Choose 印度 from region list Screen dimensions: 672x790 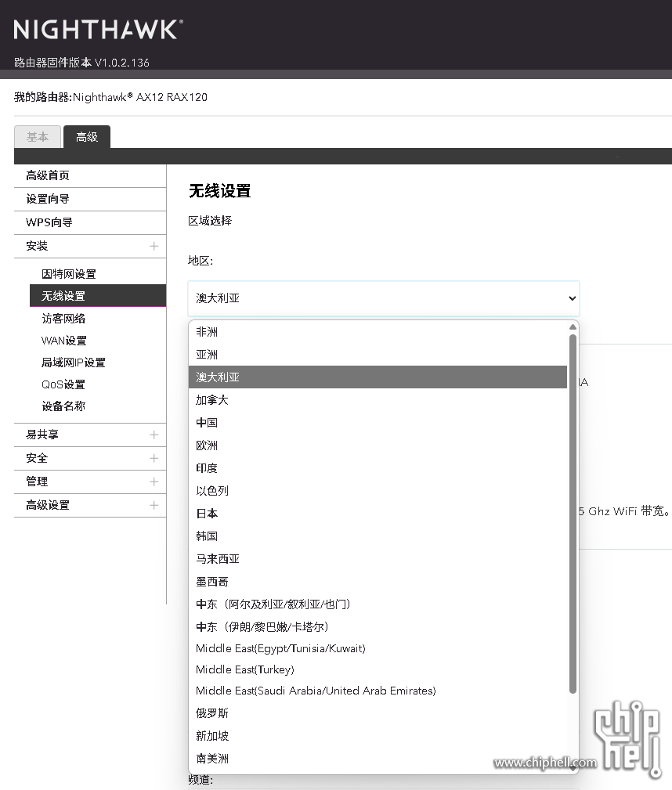coord(378,468)
